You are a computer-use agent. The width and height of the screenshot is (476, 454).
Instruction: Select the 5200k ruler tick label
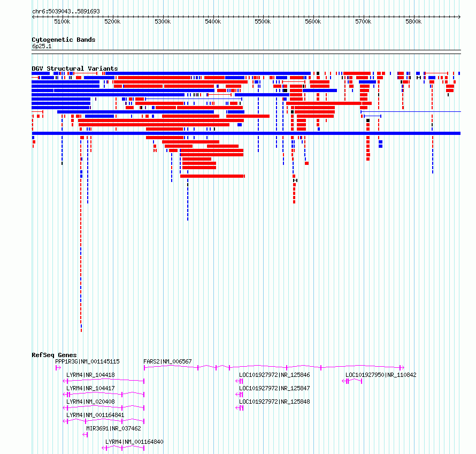[x=112, y=21]
